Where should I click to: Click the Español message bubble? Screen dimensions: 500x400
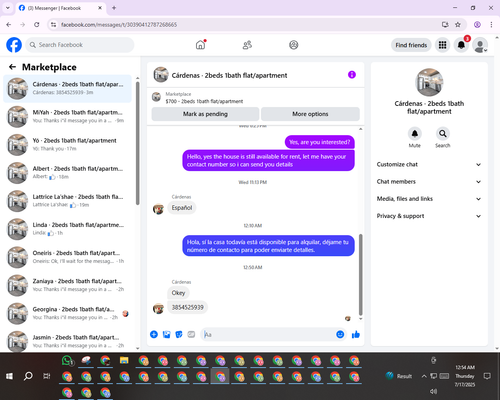click(x=182, y=208)
